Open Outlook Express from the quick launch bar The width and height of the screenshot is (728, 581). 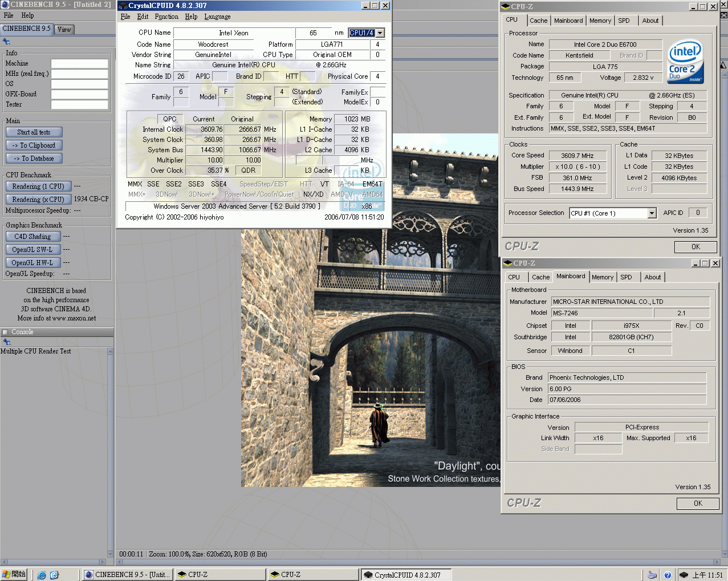54,575
